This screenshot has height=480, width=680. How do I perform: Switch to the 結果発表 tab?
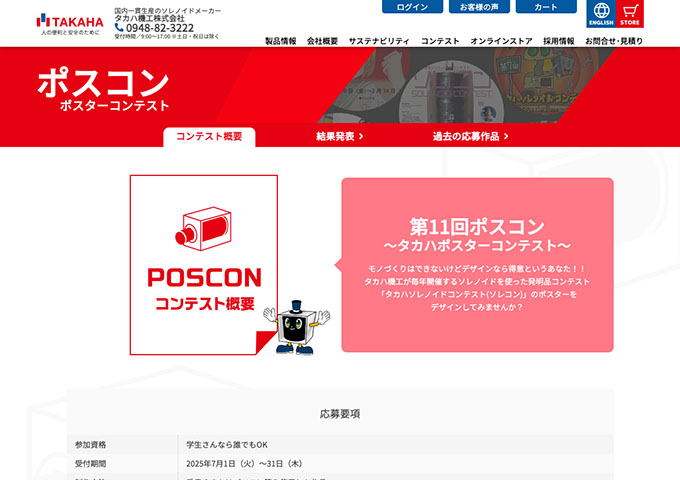coord(340,137)
